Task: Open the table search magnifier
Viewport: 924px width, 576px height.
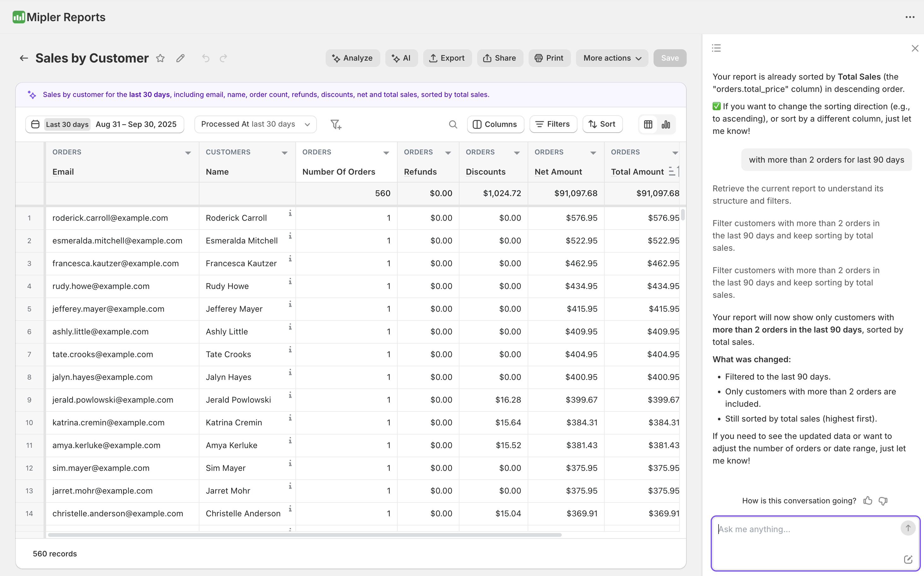Action: point(453,124)
